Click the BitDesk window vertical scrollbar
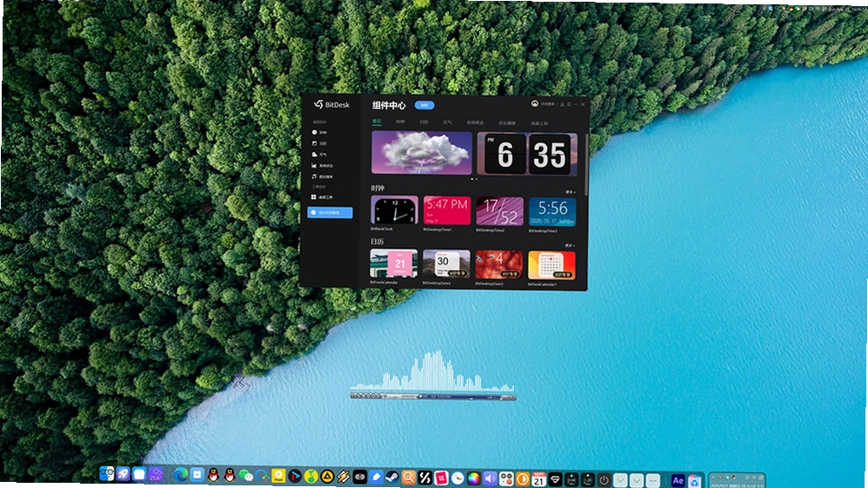868x488 pixels. click(x=586, y=164)
